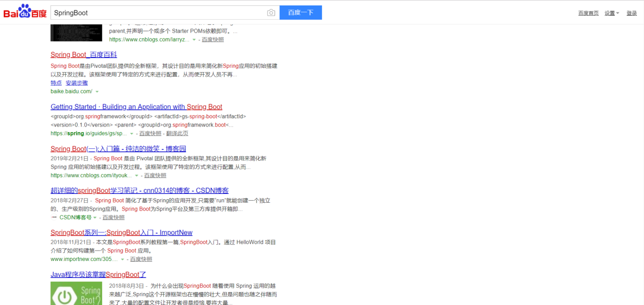The height and width of the screenshot is (305, 644).
Task: Click https://www.cnblogs.com/larryz URL text
Action: (150, 39)
